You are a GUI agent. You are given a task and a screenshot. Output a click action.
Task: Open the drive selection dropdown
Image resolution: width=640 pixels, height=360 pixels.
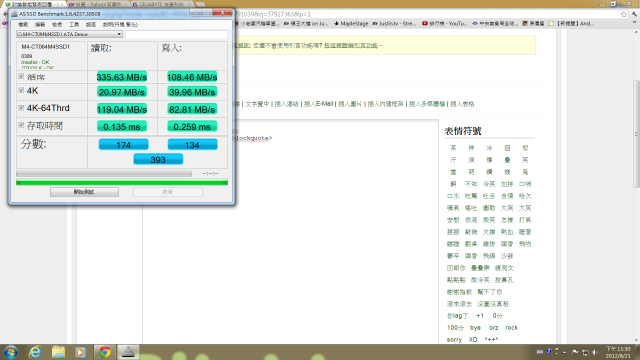(x=69, y=34)
